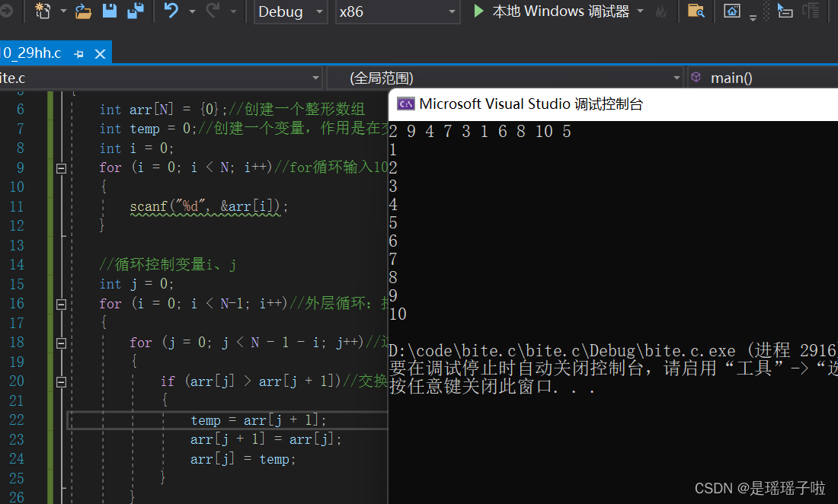Click line number 22 in the gutter
The image size is (838, 504).
click(x=17, y=420)
